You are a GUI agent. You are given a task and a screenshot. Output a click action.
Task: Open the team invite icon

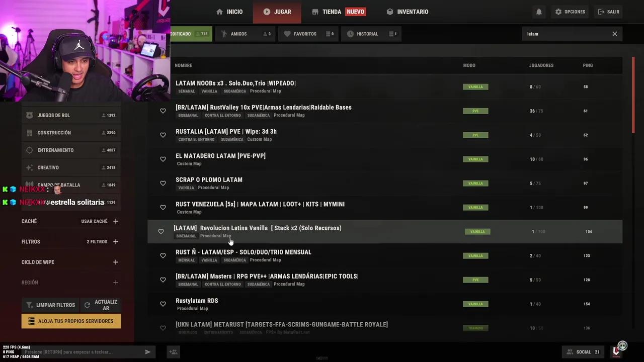pyautogui.click(x=173, y=352)
